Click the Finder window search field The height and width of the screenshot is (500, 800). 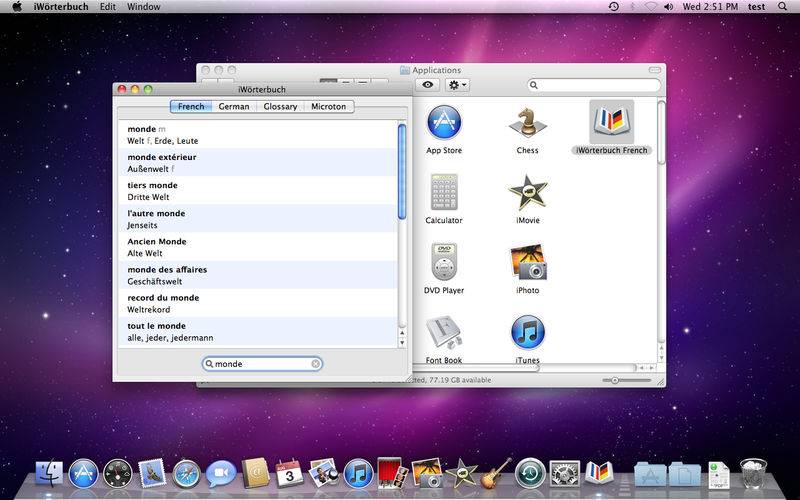click(594, 85)
